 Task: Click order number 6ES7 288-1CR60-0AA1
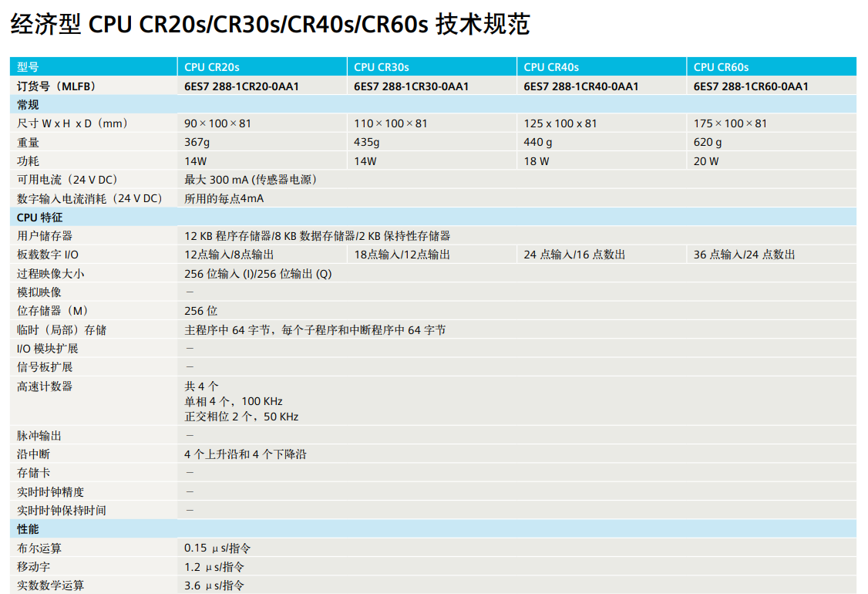coord(751,86)
